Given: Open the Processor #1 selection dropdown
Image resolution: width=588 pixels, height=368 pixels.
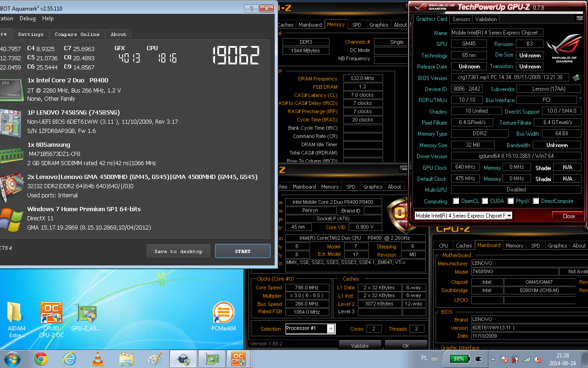Looking at the screenshot, I should pos(331,328).
